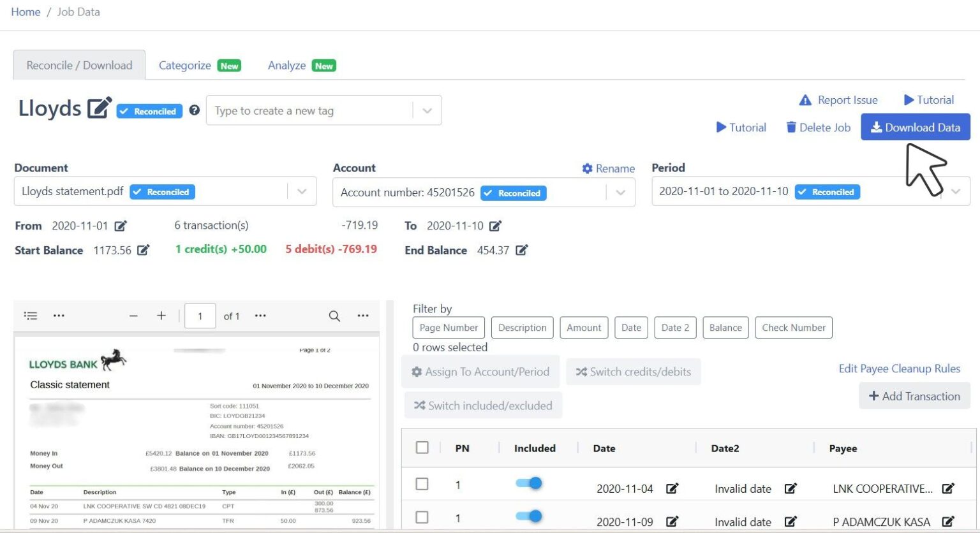The width and height of the screenshot is (980, 533).
Task: Enter a page number in the PDF page field
Action: pyautogui.click(x=200, y=316)
